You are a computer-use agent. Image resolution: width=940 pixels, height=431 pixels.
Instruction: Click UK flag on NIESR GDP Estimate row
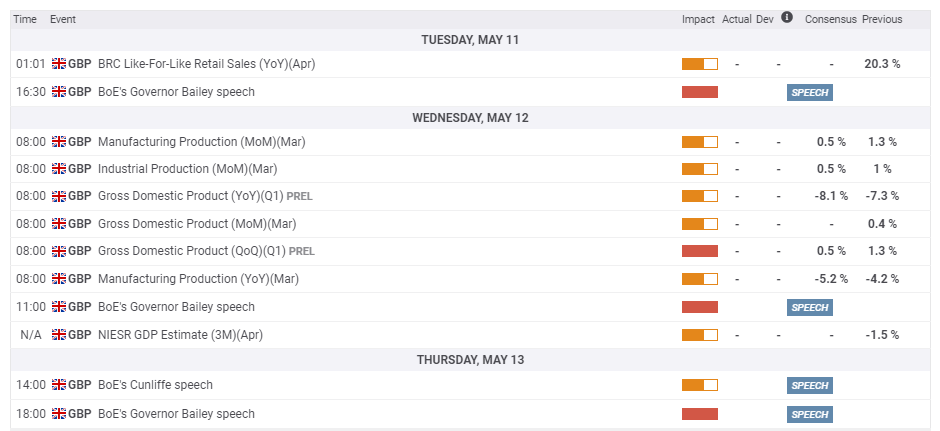tap(59, 335)
